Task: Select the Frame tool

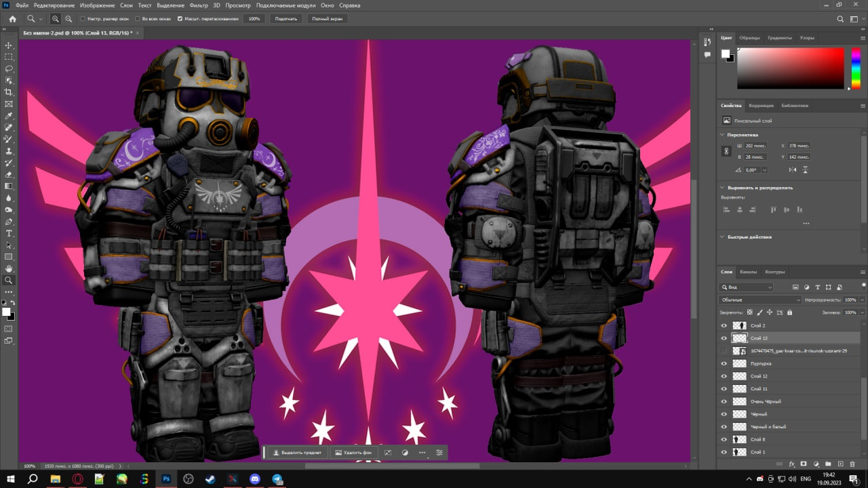Action: [x=9, y=104]
